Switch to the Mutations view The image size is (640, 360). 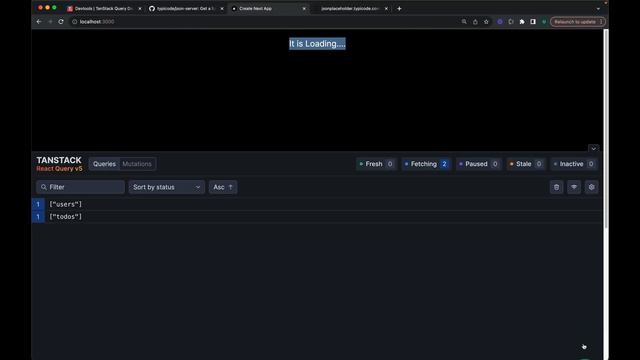137,164
